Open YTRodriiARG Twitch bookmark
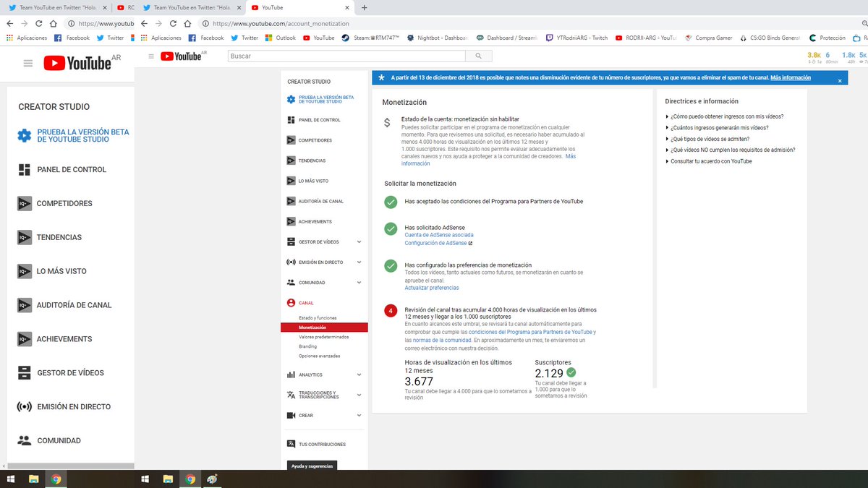This screenshot has width=868, height=488. coord(576,38)
